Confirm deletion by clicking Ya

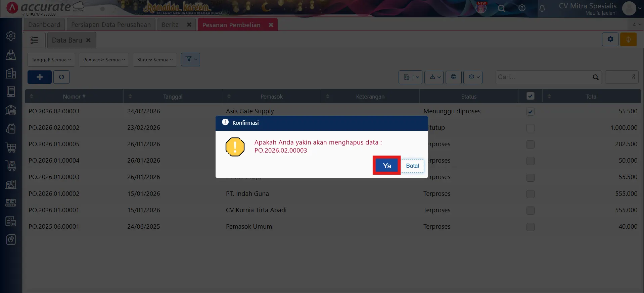tap(386, 166)
